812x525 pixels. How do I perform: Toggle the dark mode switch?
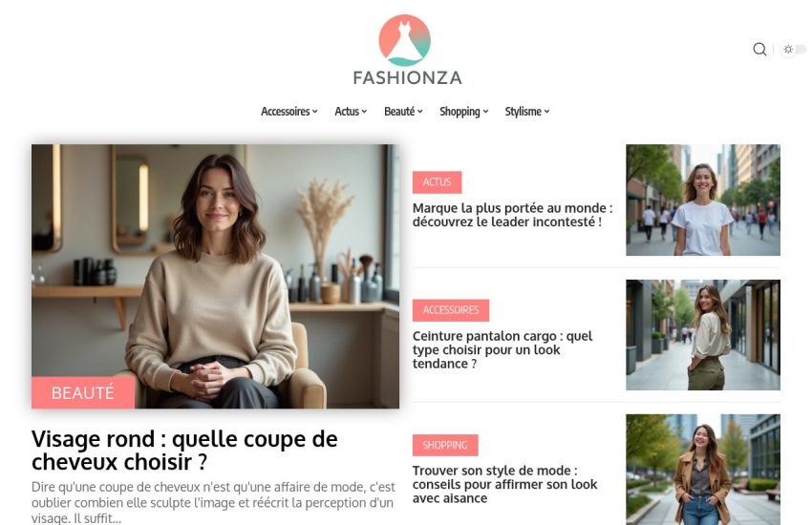(793, 49)
